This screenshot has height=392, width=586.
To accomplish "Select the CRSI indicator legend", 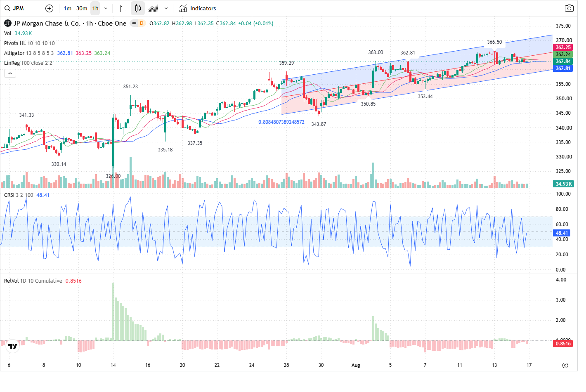I will click(19, 195).
